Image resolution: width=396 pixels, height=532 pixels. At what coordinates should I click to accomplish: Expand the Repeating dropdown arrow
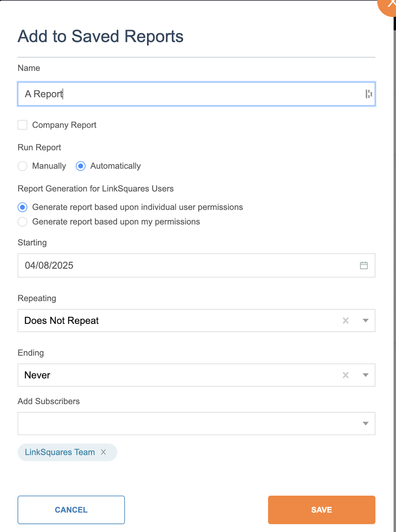(x=365, y=321)
